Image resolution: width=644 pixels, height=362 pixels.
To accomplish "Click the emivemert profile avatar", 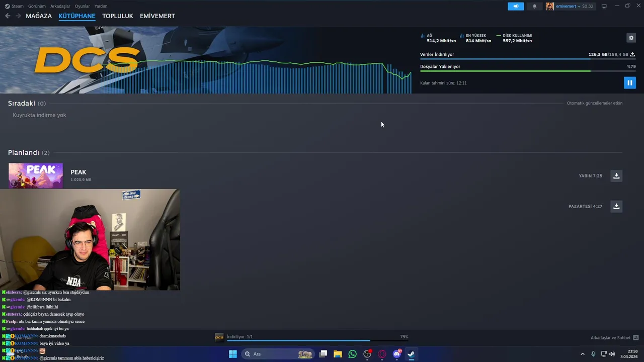I will [x=550, y=6].
